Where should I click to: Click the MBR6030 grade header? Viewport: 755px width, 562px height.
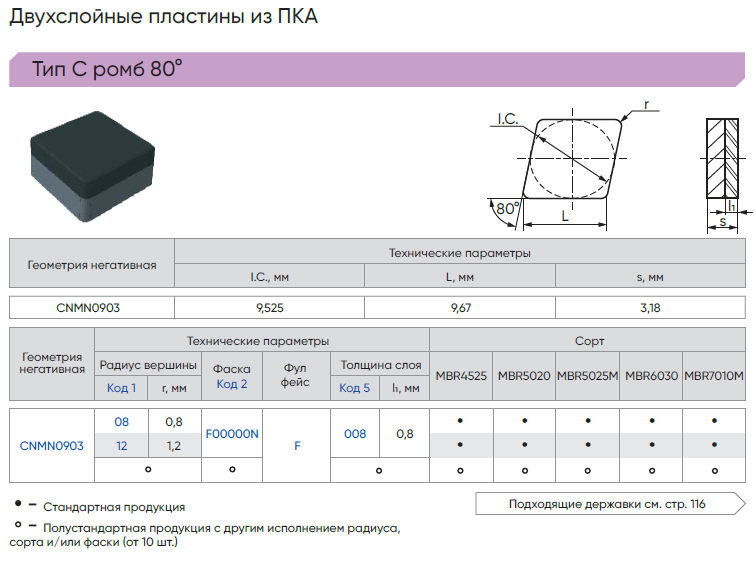click(651, 376)
